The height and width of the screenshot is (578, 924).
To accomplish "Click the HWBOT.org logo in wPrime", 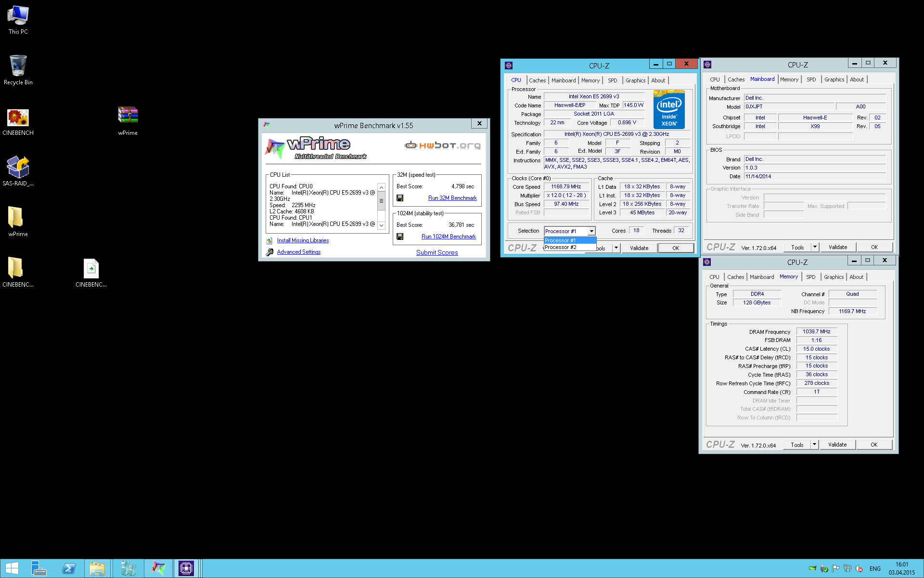I will [x=442, y=145].
